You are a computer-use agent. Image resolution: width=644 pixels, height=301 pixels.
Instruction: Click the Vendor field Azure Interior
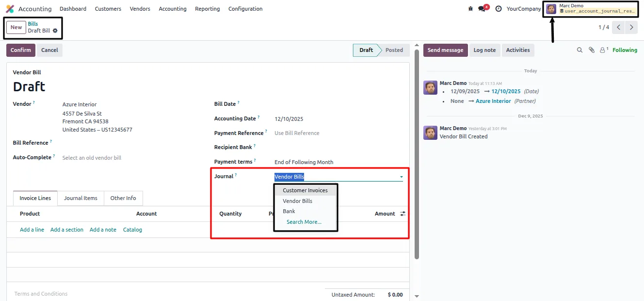tap(80, 104)
